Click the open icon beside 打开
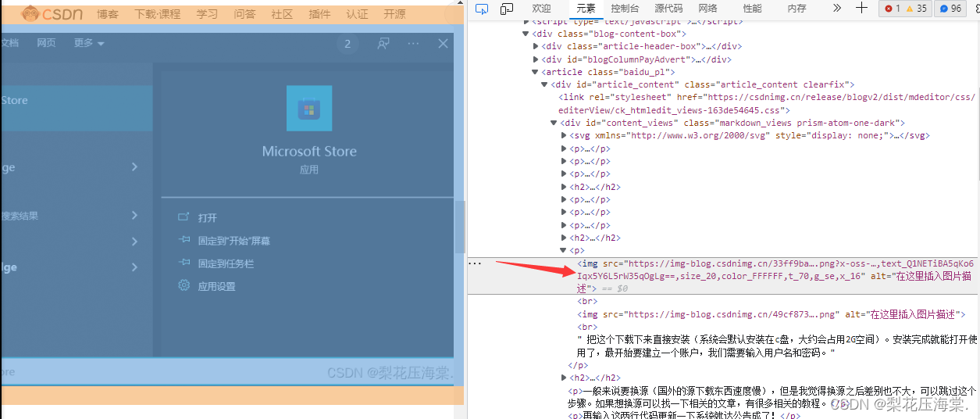The height and width of the screenshot is (419, 980). [184, 217]
